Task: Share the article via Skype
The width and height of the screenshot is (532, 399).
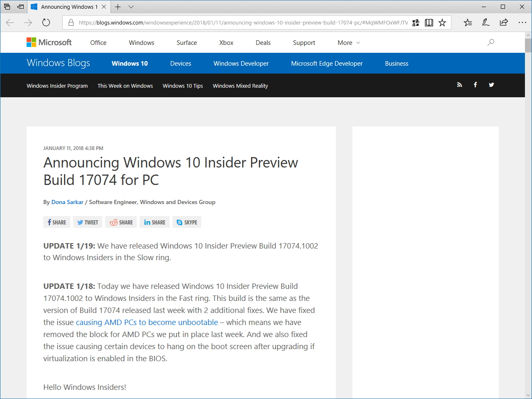Action: [x=187, y=222]
